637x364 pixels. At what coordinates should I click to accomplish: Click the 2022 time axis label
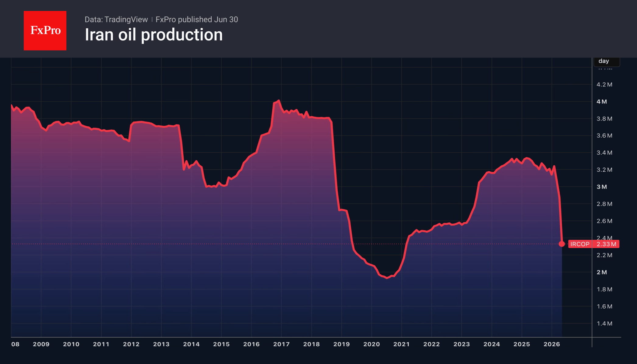431,344
